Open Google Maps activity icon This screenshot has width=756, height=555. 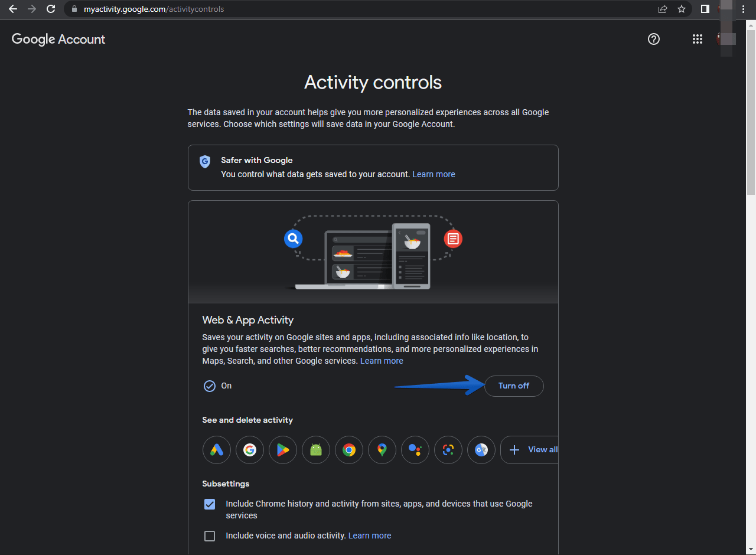382,450
